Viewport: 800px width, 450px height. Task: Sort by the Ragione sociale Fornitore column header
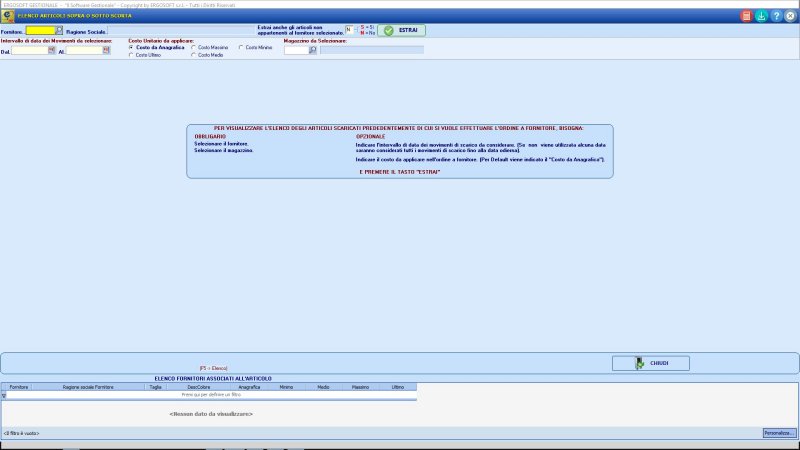tap(88, 387)
